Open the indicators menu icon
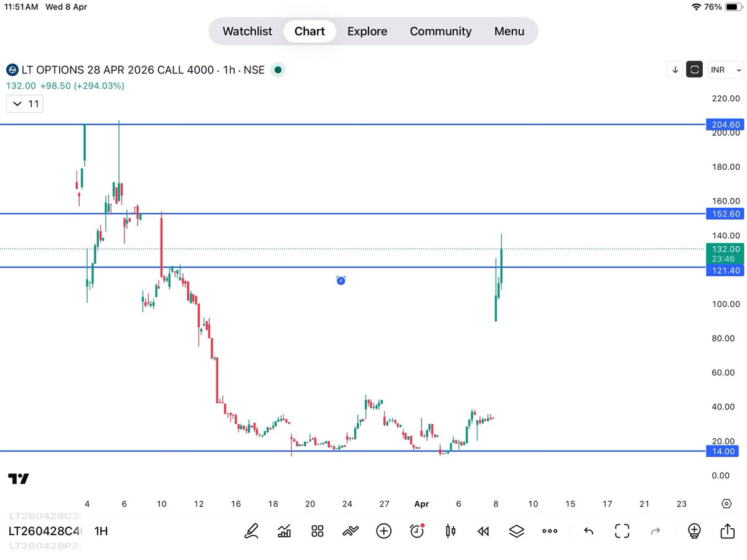 [284, 531]
